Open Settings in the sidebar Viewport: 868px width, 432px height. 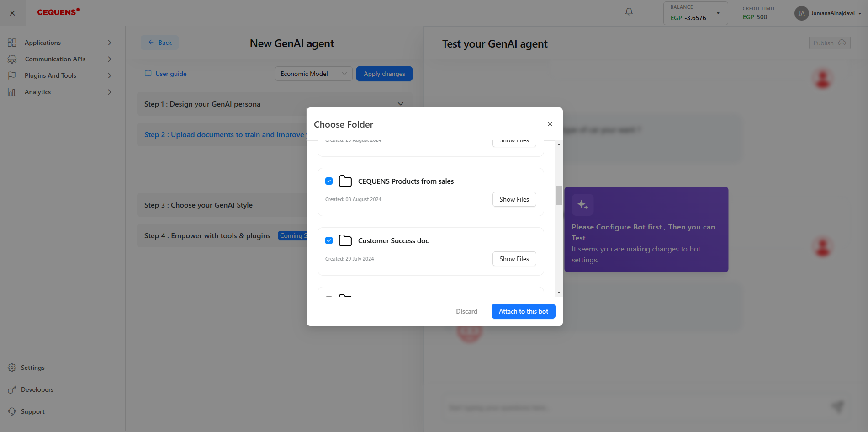32,368
